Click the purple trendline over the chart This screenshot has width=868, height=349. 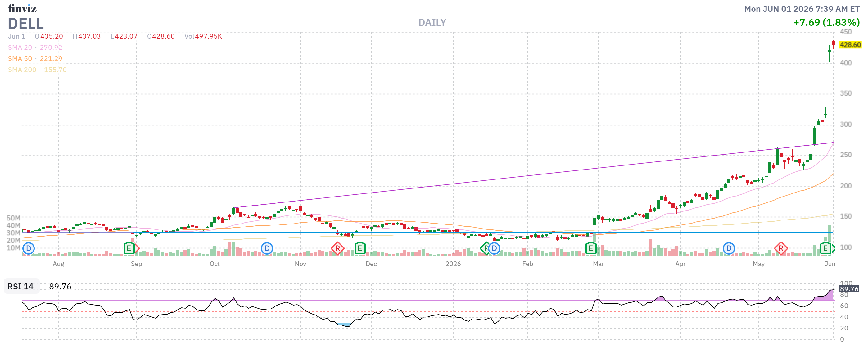tap(533, 175)
